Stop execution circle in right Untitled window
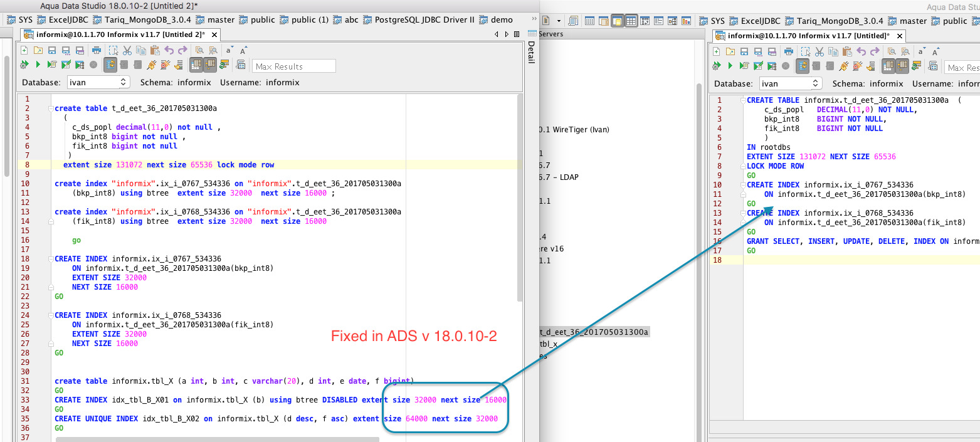 (786, 65)
